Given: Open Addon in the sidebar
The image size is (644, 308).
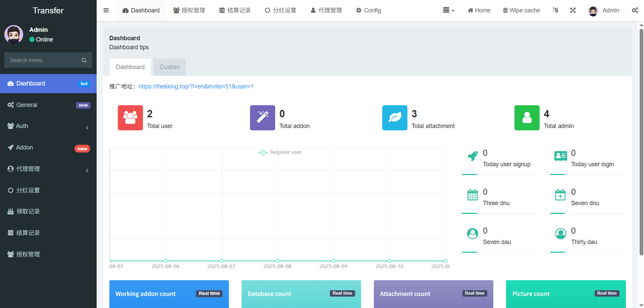Looking at the screenshot, I should [x=48, y=147].
